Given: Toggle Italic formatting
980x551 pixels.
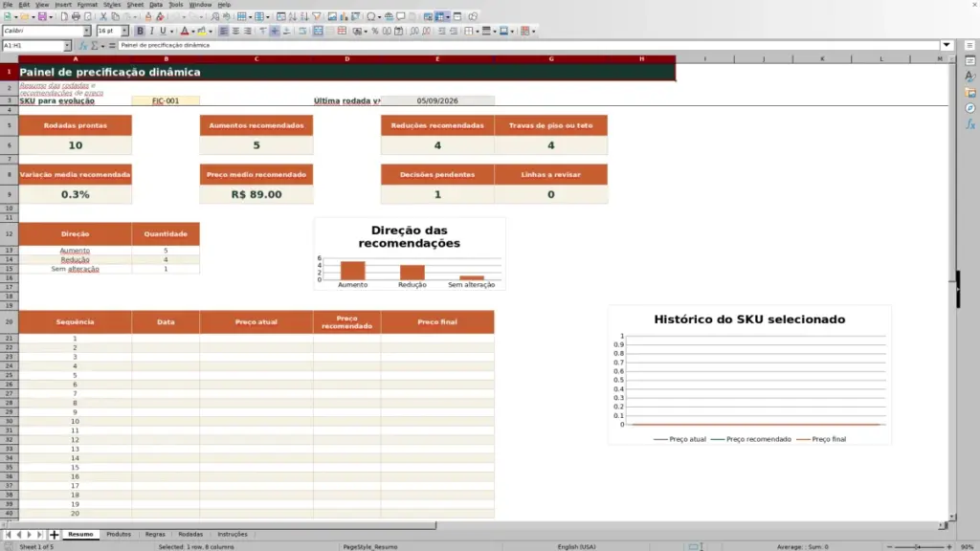Looking at the screenshot, I should pyautogui.click(x=151, y=31).
